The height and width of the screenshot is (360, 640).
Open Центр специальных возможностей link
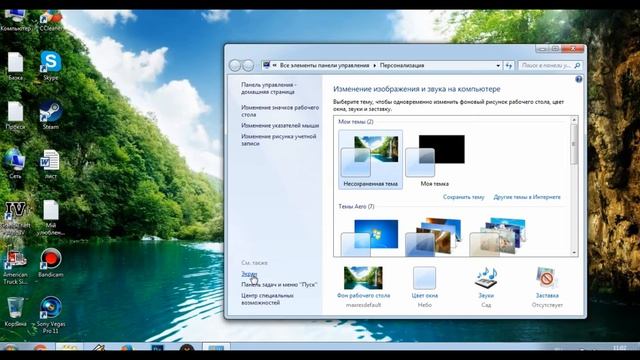click(x=267, y=299)
